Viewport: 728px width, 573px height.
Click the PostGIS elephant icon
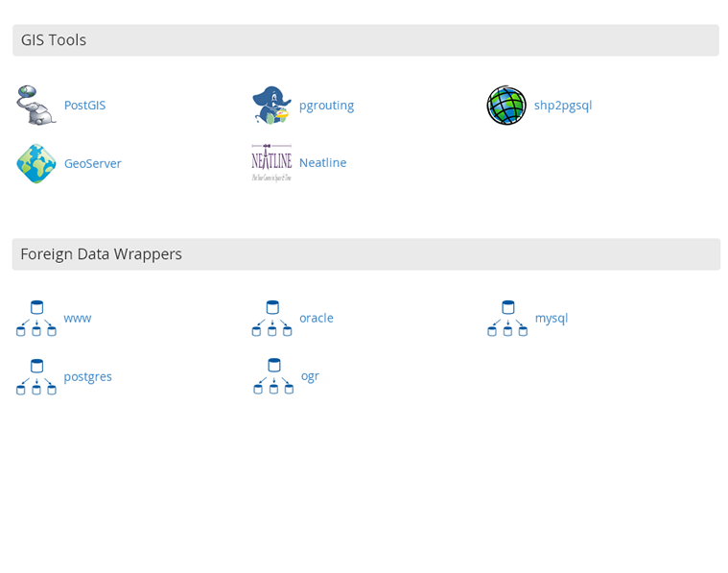(x=36, y=106)
